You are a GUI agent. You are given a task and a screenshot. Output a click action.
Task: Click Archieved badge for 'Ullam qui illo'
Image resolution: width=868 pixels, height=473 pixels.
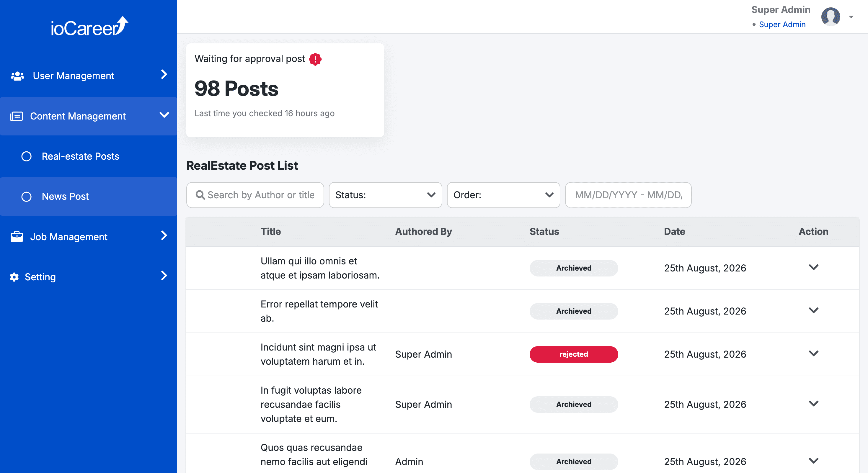point(573,268)
